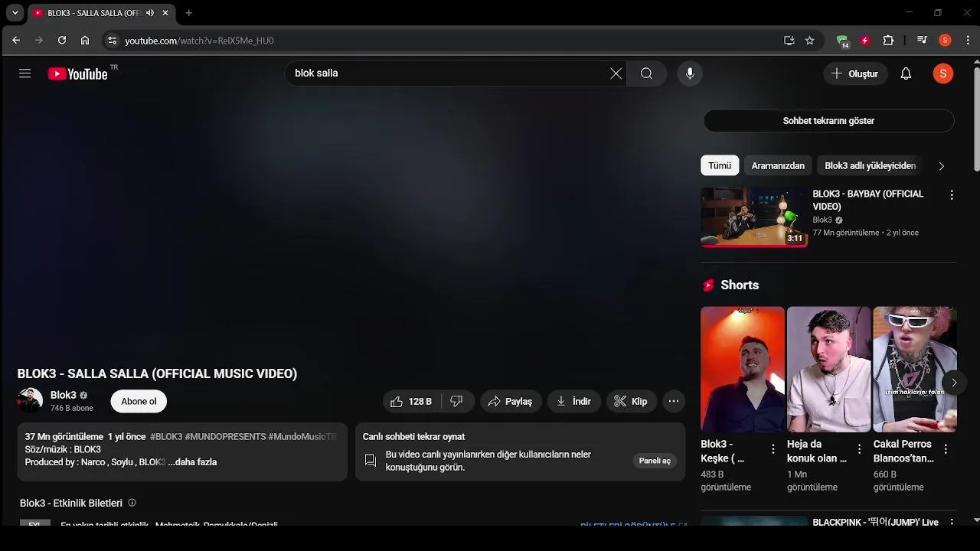Image resolution: width=980 pixels, height=551 pixels.
Task: Click the browser address bar URL
Action: pos(199,41)
